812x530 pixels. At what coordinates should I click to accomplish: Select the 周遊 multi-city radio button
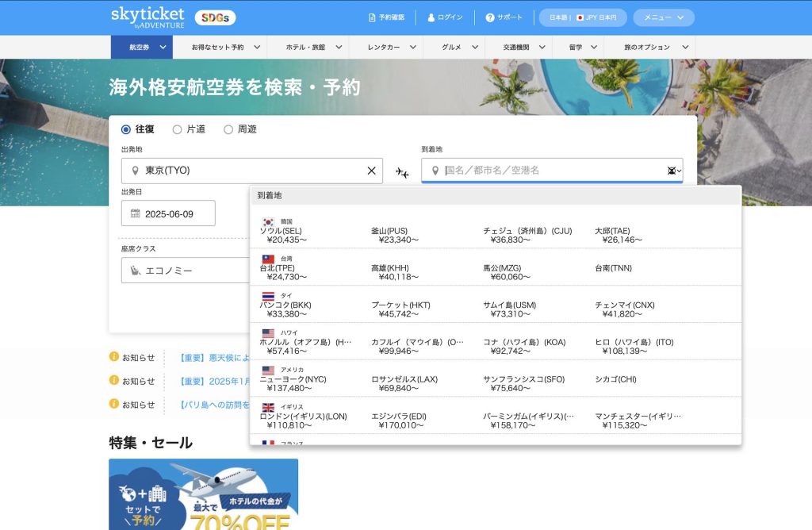point(228,129)
